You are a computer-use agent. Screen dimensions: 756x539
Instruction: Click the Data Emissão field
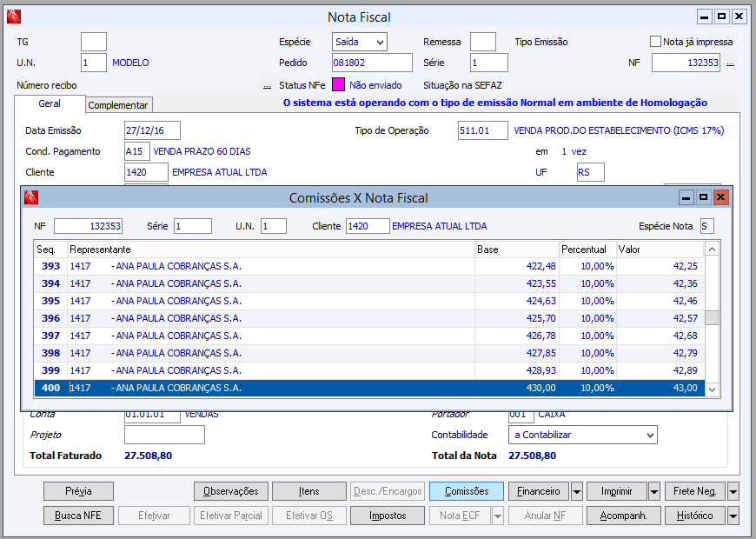pos(152,130)
